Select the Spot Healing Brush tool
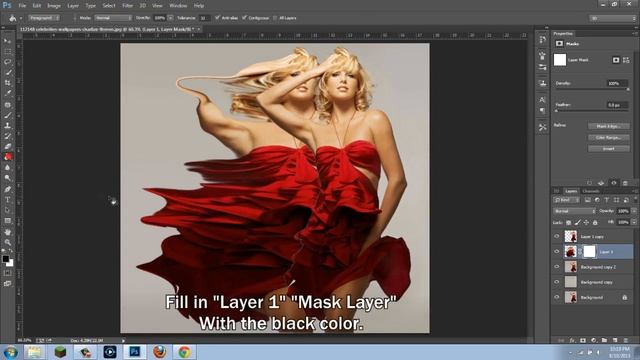The width and height of the screenshot is (640, 360). tap(7, 104)
